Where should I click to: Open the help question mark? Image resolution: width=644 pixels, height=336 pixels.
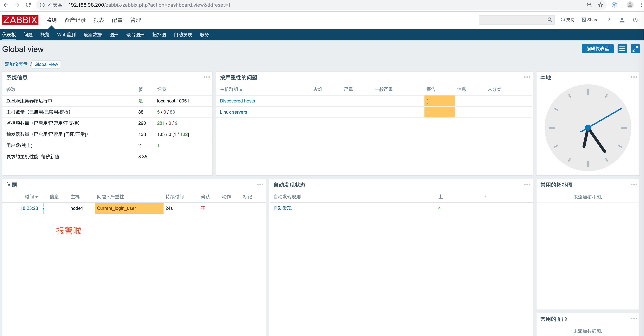609,20
